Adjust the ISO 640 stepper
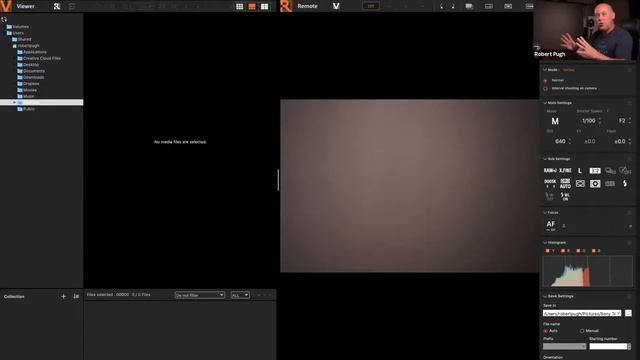The image size is (640, 360). pyautogui.click(x=570, y=141)
